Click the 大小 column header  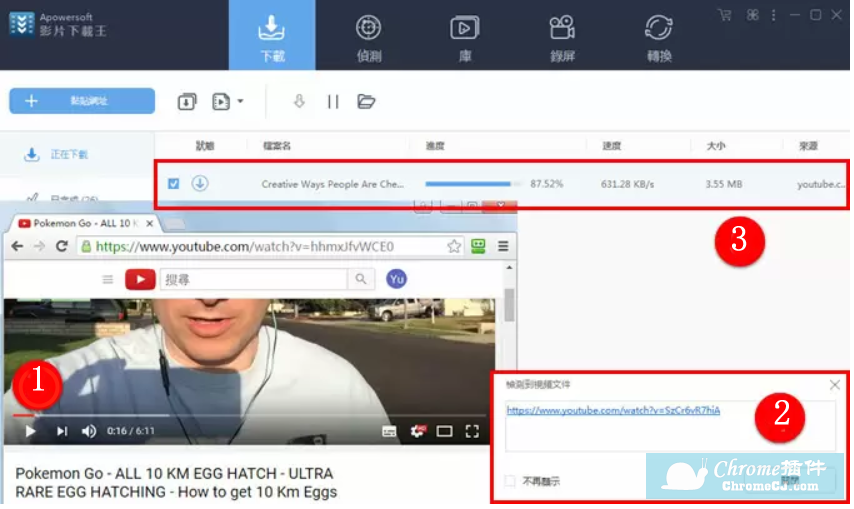click(x=716, y=146)
